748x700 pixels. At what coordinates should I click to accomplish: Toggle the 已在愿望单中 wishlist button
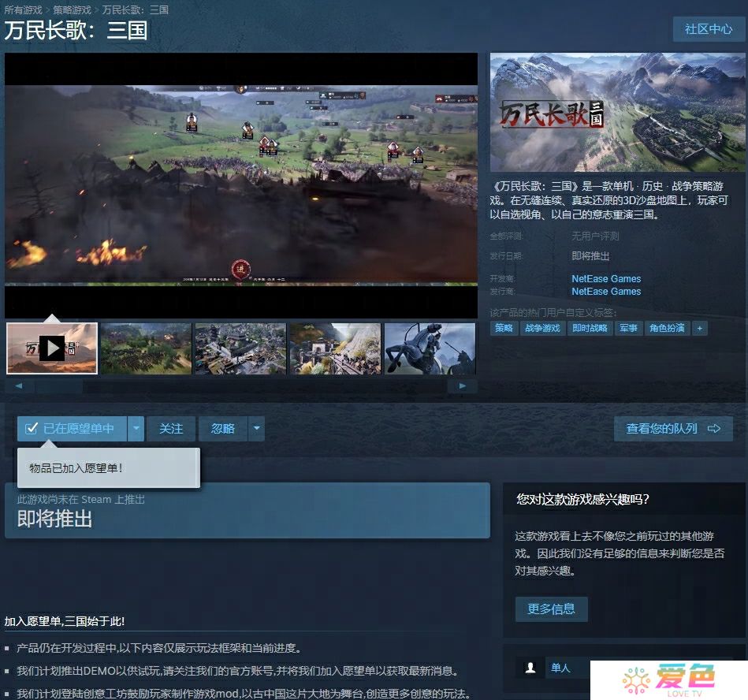[72, 429]
